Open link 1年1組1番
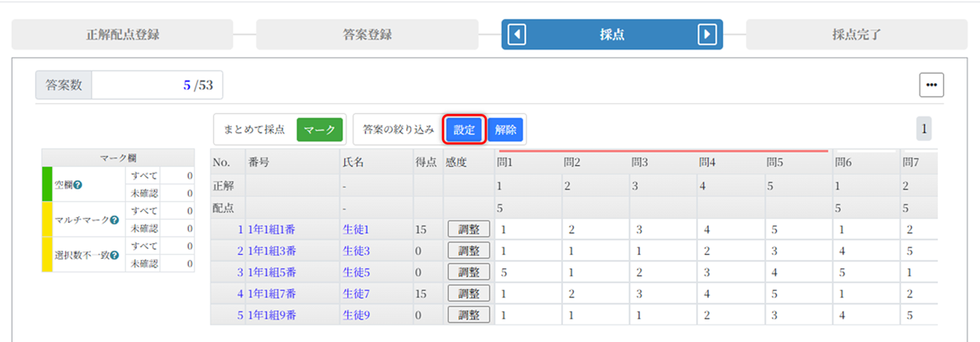This screenshot has height=342, width=980. pyautogui.click(x=271, y=230)
